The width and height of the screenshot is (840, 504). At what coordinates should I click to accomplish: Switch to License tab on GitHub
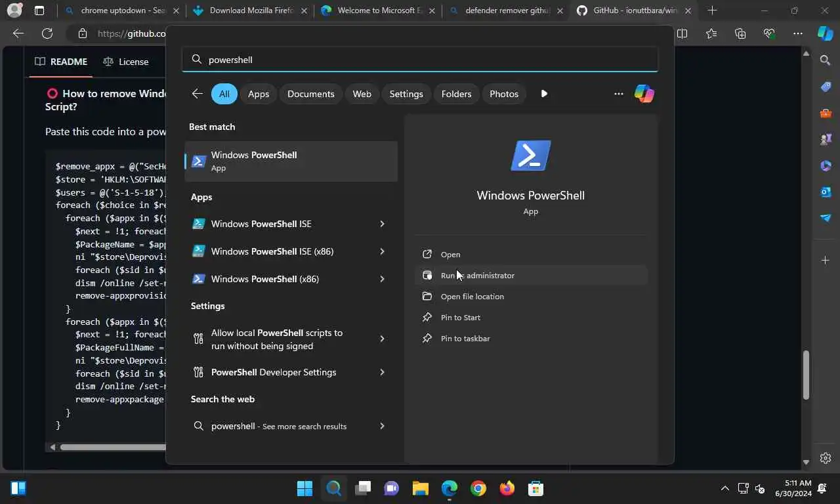click(x=126, y=62)
